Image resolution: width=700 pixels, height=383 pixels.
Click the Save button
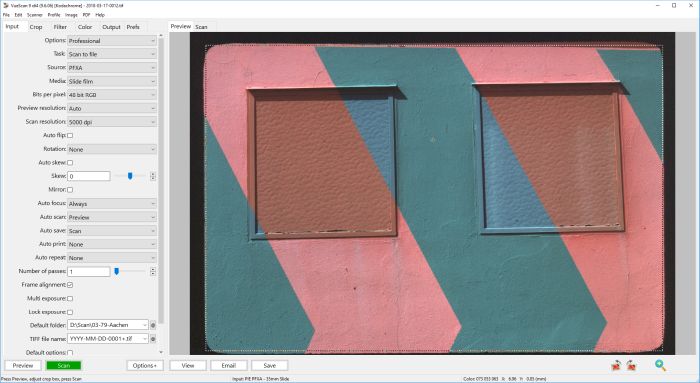(x=270, y=366)
